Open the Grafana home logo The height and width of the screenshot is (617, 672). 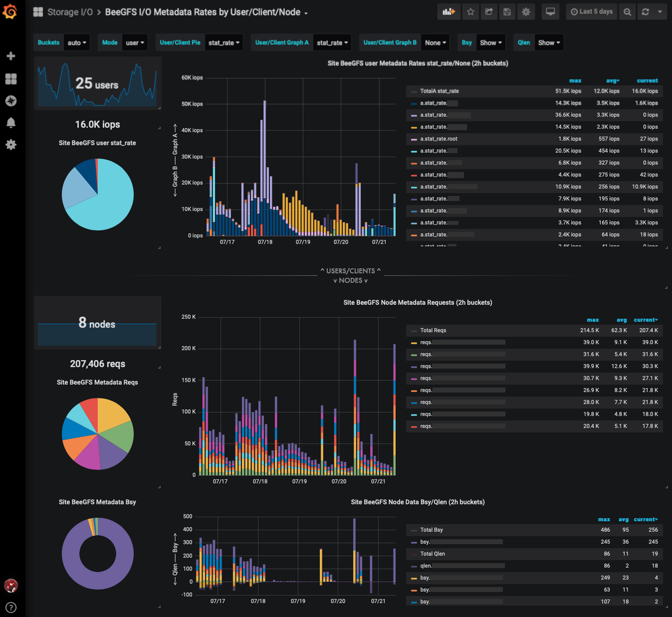click(x=10, y=11)
